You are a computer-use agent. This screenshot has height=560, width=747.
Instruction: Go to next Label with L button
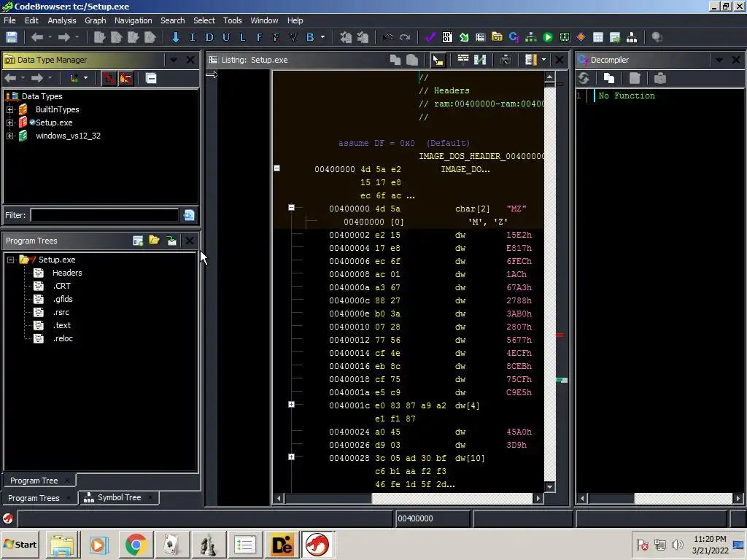[242, 37]
